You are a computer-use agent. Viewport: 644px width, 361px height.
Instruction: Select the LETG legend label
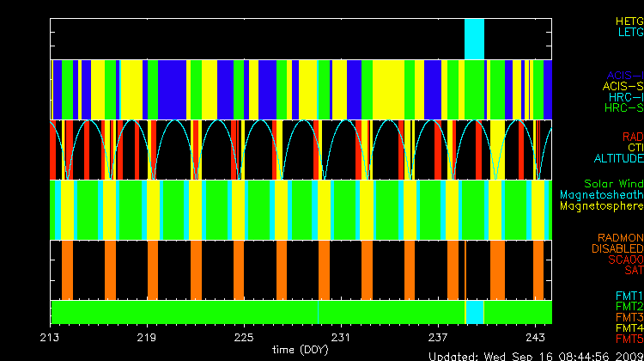[x=630, y=33]
